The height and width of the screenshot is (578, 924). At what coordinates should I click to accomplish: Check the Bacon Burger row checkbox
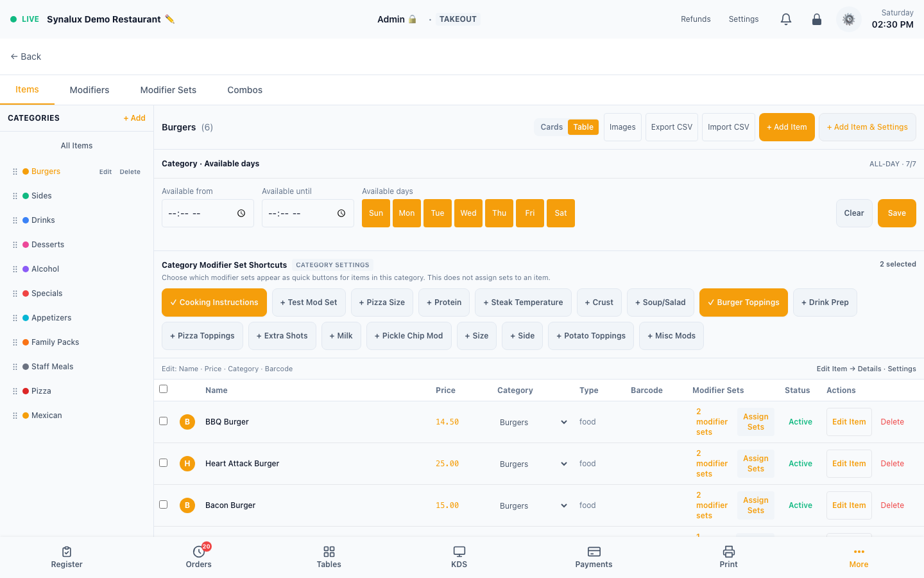(164, 505)
